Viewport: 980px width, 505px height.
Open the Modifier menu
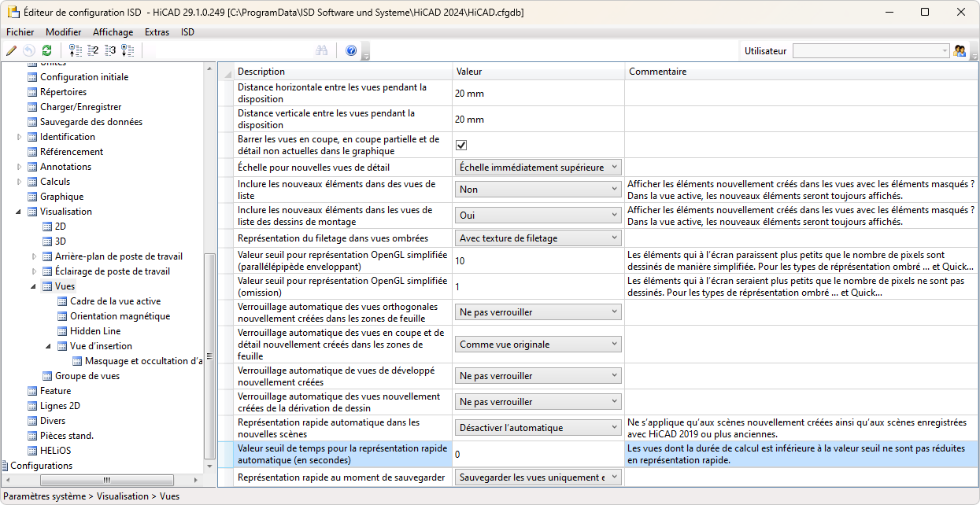63,32
